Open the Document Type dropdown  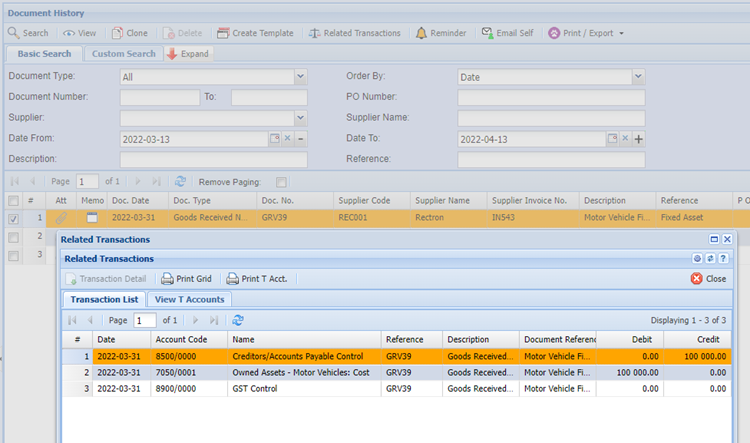point(300,76)
